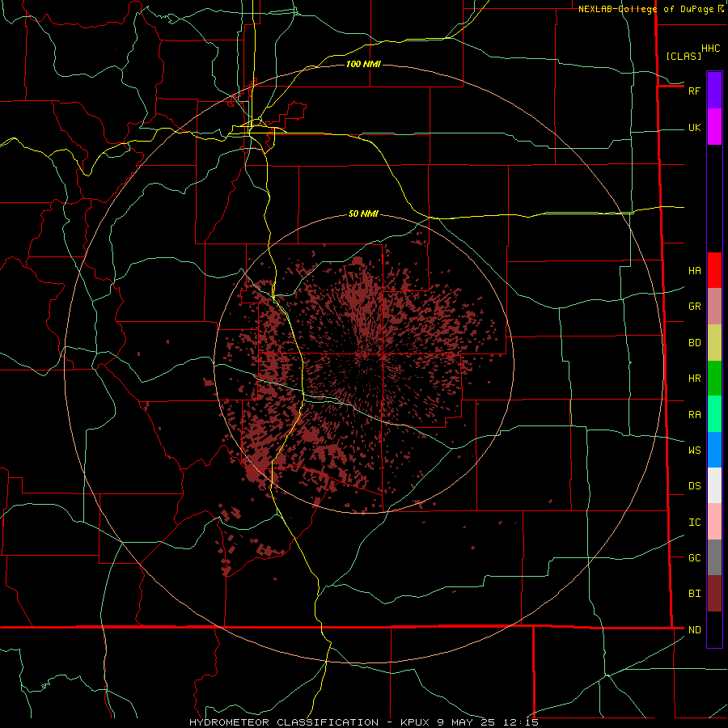Select the IC light pink legend swatch

[714, 522]
